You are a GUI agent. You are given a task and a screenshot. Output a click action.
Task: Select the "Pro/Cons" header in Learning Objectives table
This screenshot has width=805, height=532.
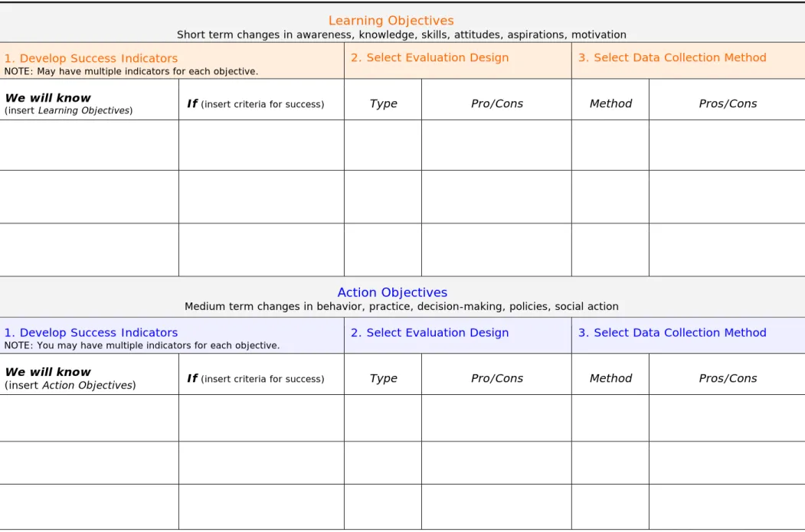[497, 103]
